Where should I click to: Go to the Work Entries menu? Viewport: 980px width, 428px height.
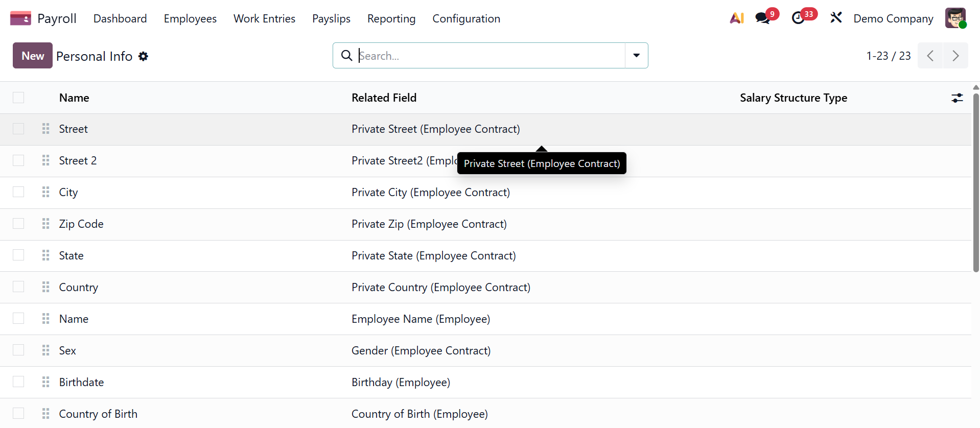[264, 18]
